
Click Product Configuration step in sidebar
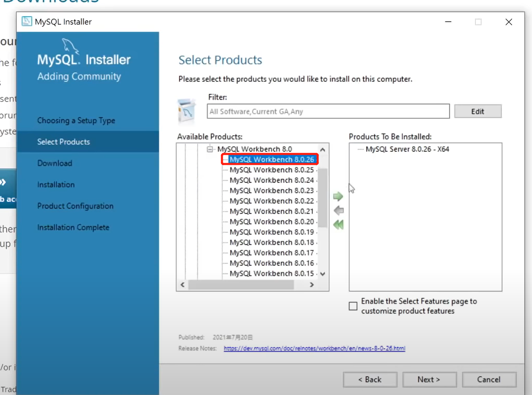tap(75, 206)
